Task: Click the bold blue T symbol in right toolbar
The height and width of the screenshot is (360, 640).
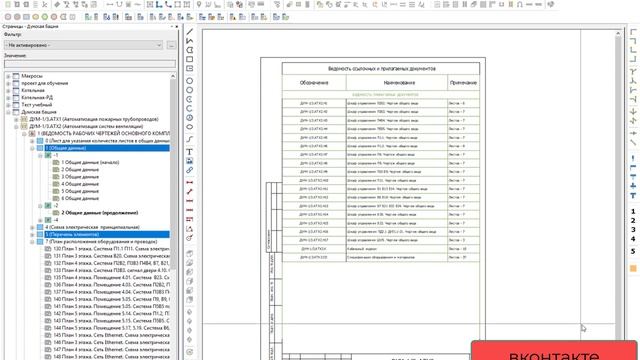Action: pos(633,196)
